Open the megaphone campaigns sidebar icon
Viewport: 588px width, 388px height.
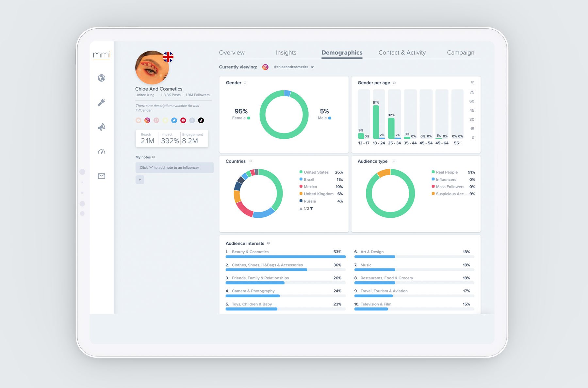click(x=102, y=127)
